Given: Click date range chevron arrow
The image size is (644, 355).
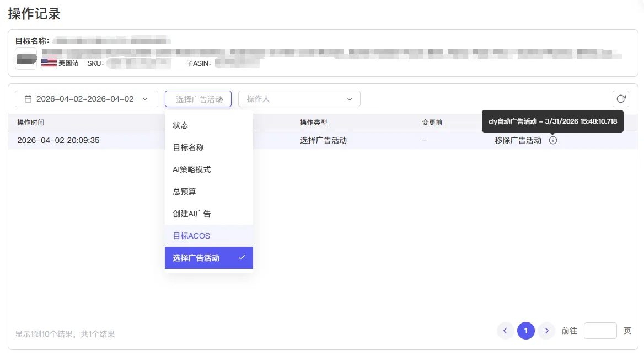Looking at the screenshot, I should [145, 99].
